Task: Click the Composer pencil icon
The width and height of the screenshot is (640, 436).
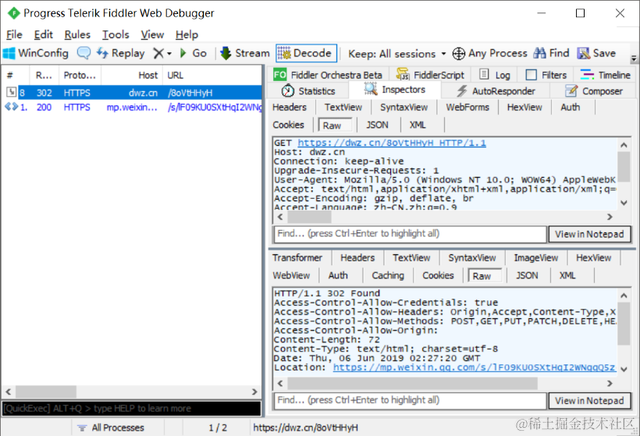Action: 571,91
